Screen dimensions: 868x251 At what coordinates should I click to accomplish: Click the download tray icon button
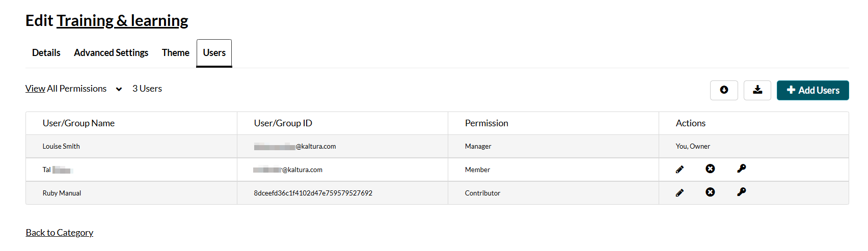757,90
